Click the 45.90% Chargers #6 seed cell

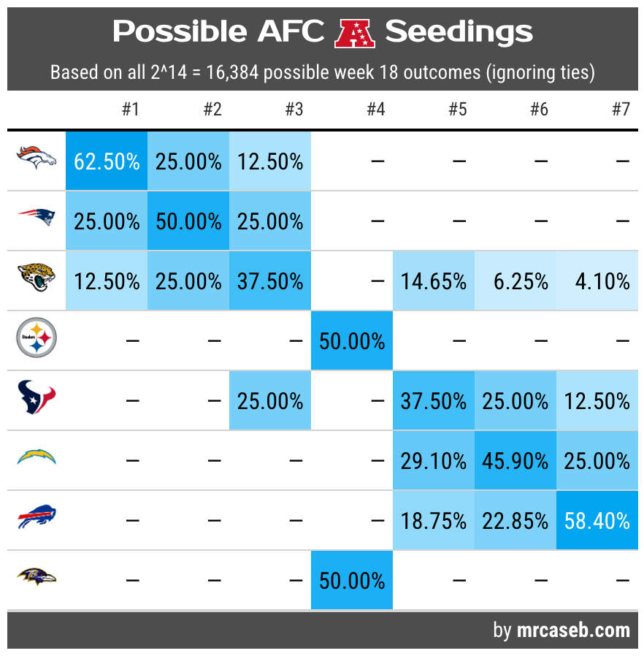[515, 460]
